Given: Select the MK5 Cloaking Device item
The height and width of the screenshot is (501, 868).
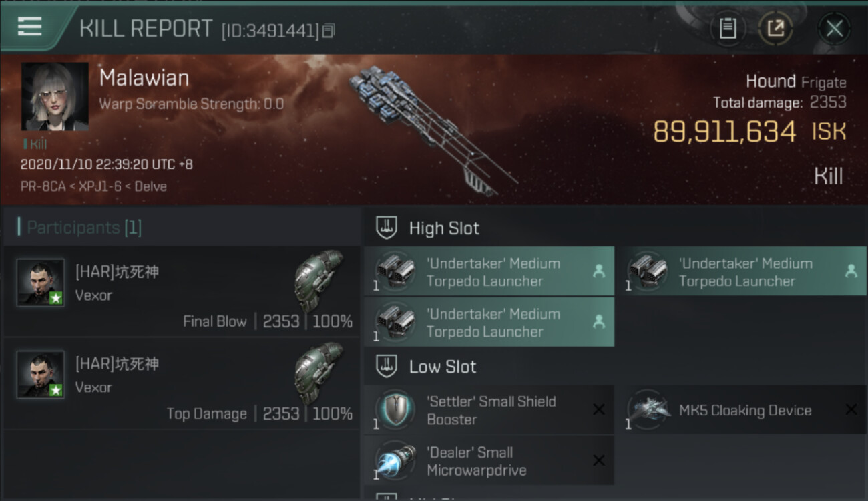Looking at the screenshot, I should (741, 409).
